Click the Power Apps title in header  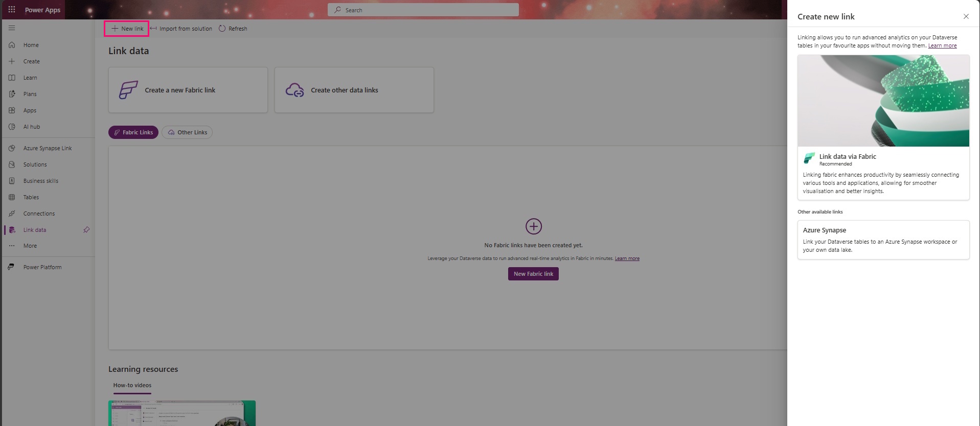pos(42,10)
